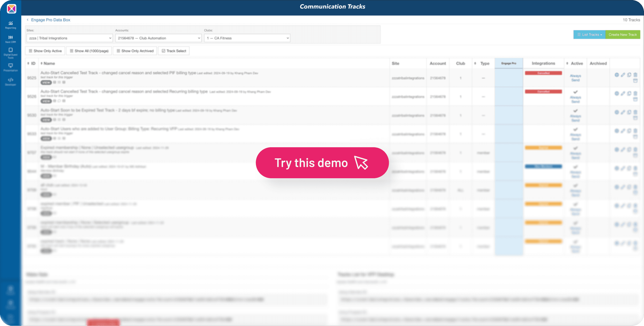Click the Club column header
This screenshot has width=644, height=326.
[460, 63]
